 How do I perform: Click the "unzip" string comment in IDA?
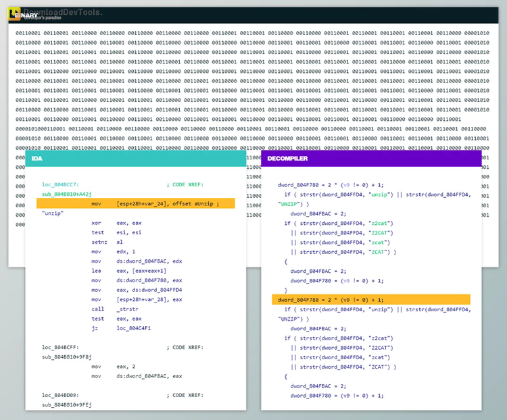tap(53, 213)
